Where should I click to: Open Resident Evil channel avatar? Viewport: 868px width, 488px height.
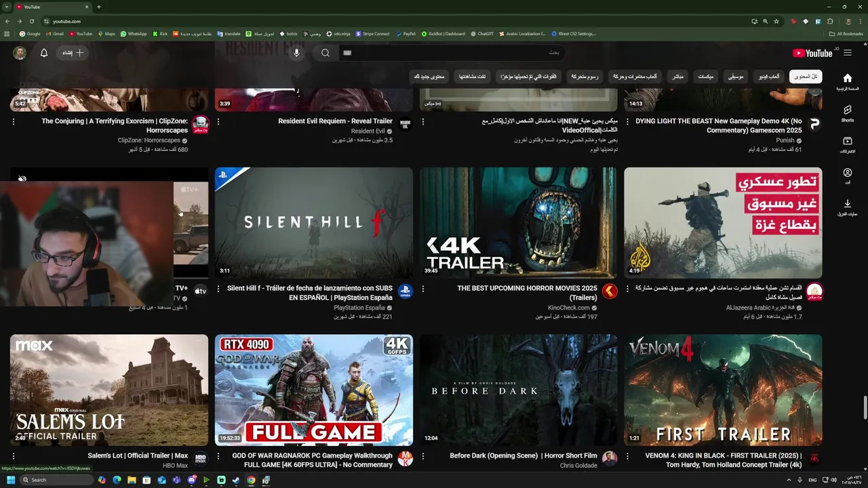[x=405, y=124]
